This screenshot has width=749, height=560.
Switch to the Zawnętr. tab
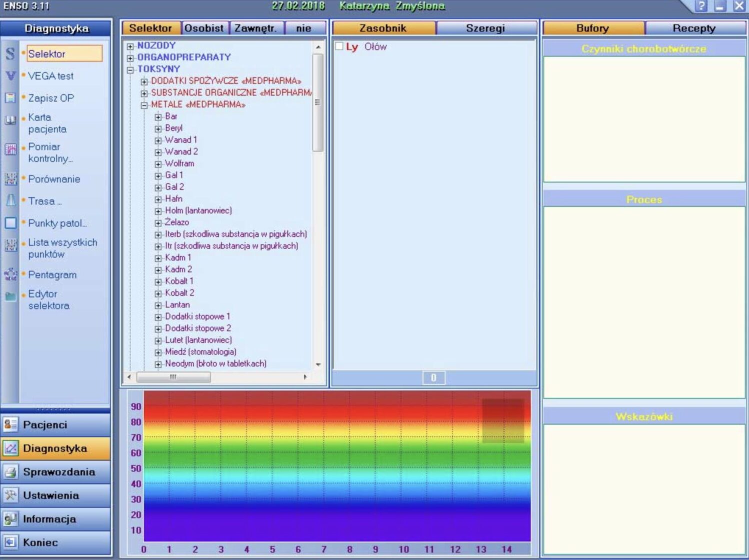(x=256, y=28)
